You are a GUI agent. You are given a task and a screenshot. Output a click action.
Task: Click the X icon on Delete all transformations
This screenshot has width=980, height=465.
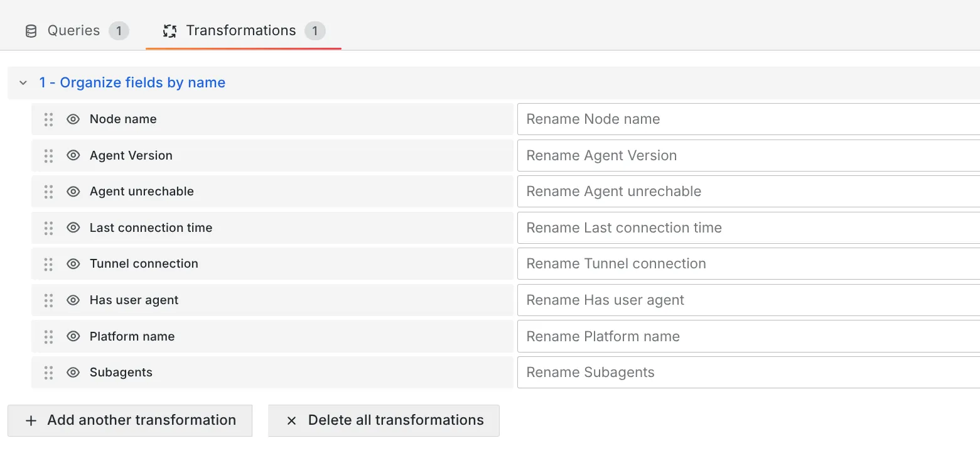tap(291, 420)
